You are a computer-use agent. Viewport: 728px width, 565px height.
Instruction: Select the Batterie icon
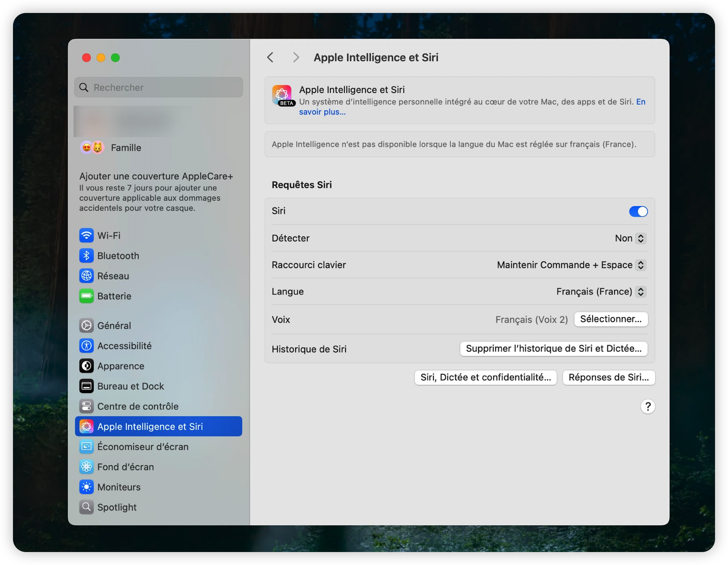(86, 296)
